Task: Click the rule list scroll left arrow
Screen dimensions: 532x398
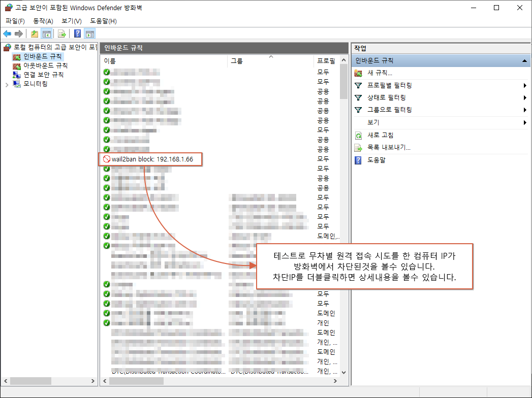Action: coord(105,381)
